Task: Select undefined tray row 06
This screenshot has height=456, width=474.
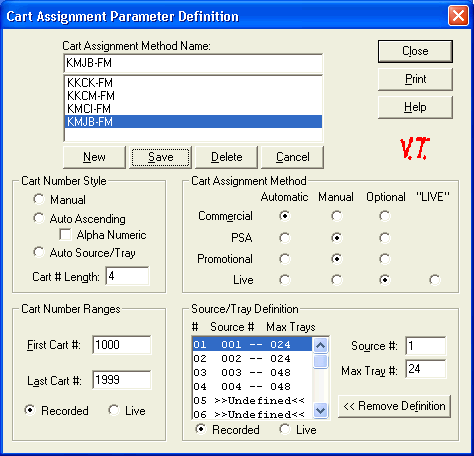Action: (252, 414)
